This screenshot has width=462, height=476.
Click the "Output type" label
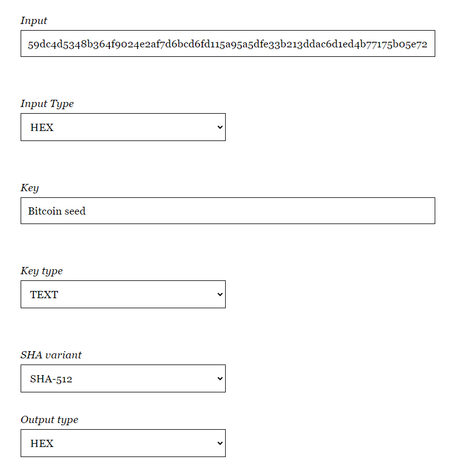click(49, 420)
